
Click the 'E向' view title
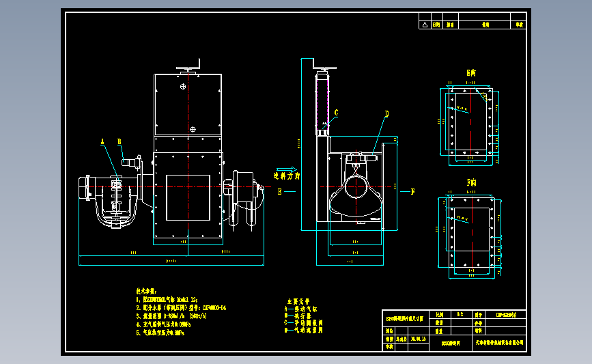(x=471, y=73)
